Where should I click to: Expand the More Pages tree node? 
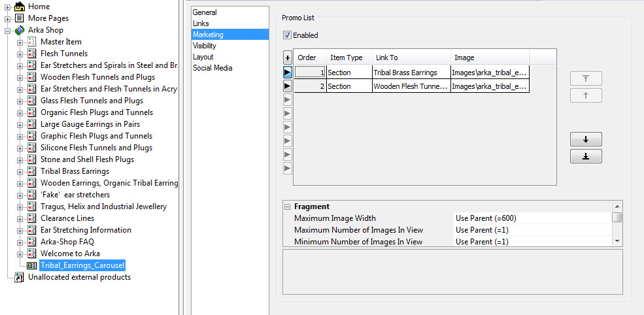(8, 18)
